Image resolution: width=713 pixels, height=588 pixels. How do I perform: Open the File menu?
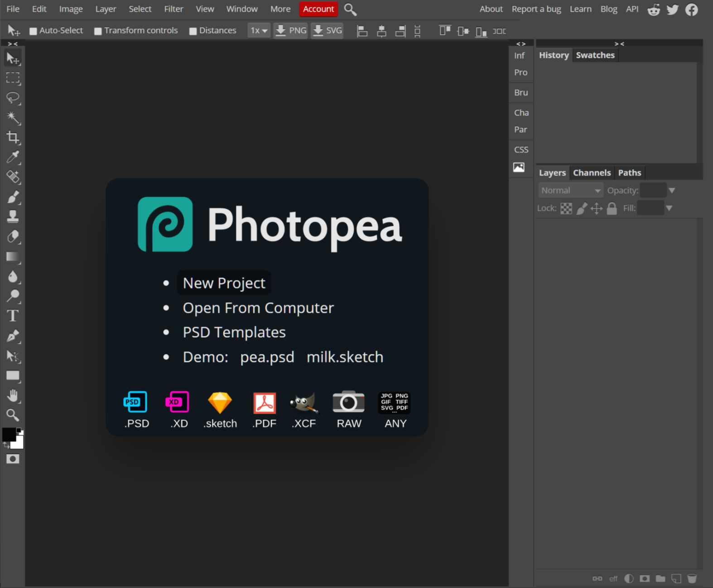(x=13, y=9)
